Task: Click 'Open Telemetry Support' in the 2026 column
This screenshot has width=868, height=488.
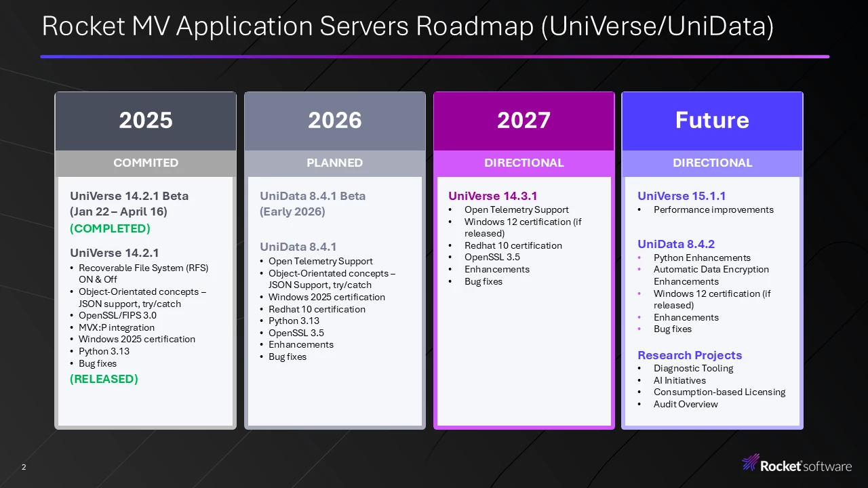Action: pyautogui.click(x=321, y=261)
